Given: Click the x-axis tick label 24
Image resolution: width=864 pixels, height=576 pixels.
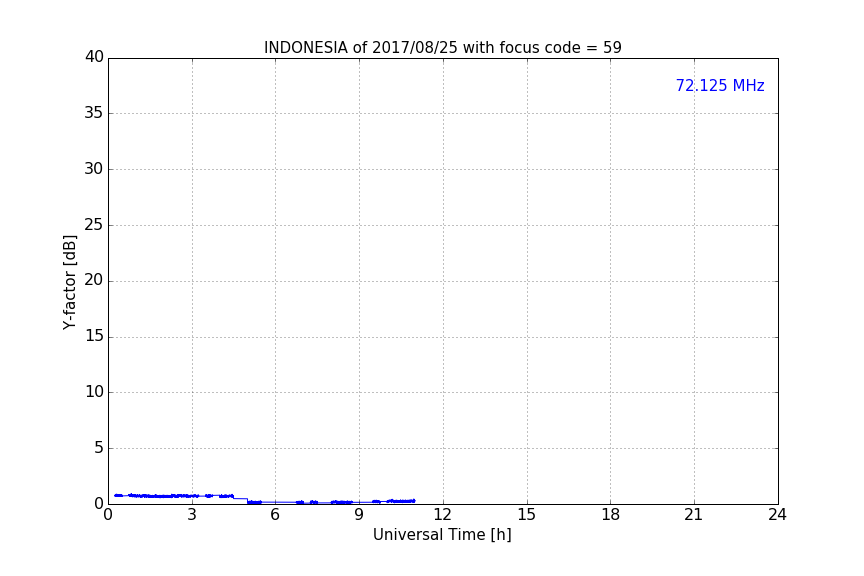Looking at the screenshot, I should pyautogui.click(x=777, y=515).
